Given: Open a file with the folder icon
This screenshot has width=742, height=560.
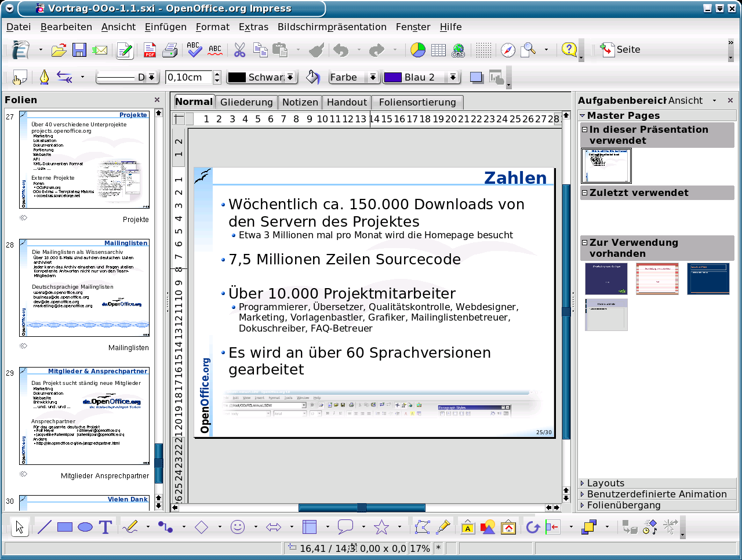Looking at the screenshot, I should (x=59, y=50).
